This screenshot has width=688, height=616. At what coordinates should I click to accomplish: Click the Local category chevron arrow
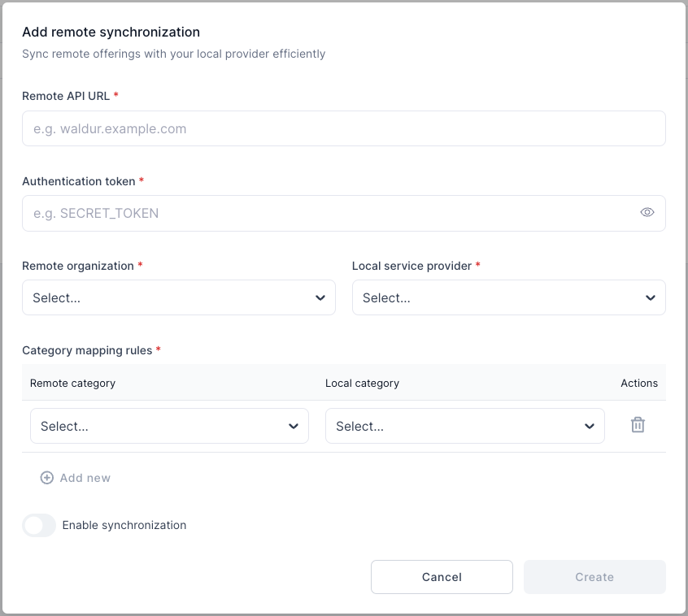(x=589, y=427)
